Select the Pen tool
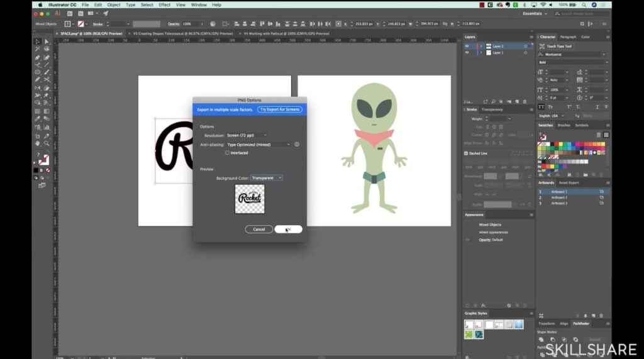This screenshot has height=359, width=644. [x=37, y=57]
